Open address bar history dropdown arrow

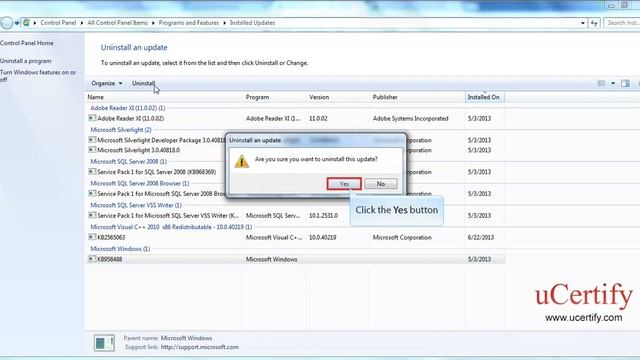[582, 23]
